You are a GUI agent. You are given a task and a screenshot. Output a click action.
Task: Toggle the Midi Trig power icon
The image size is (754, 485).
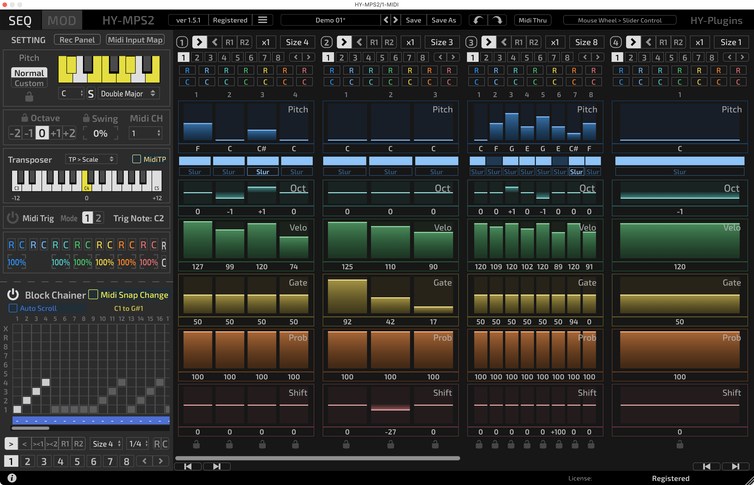[13, 218]
